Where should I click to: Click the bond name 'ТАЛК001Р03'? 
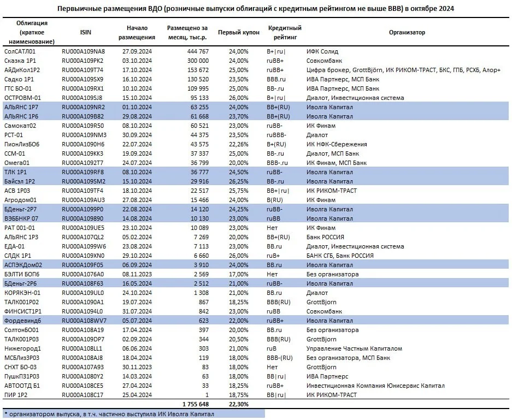(21, 339)
